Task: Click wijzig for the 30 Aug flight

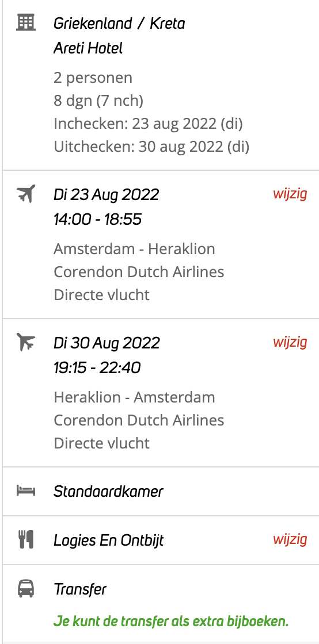Action: (x=290, y=342)
